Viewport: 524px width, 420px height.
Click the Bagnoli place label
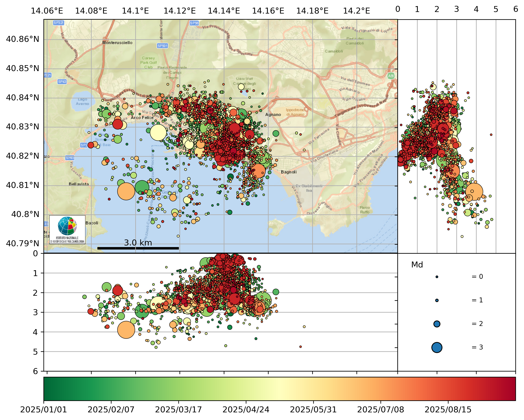(288, 172)
